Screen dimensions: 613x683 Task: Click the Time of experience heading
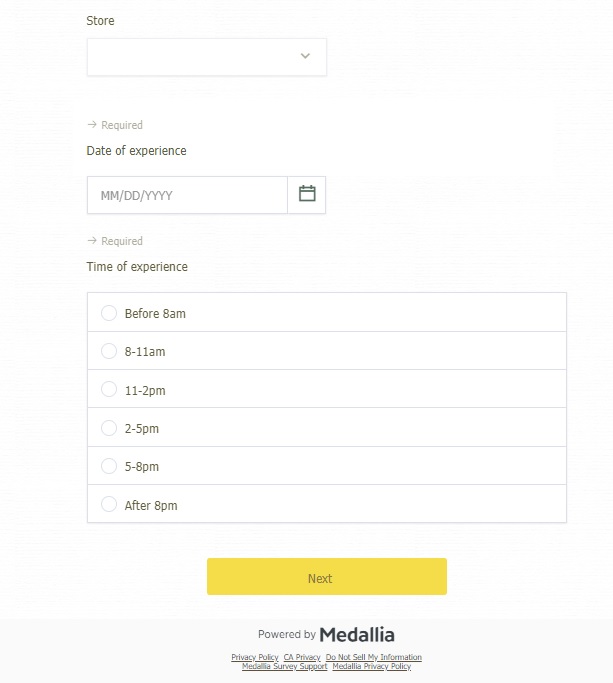click(x=137, y=267)
